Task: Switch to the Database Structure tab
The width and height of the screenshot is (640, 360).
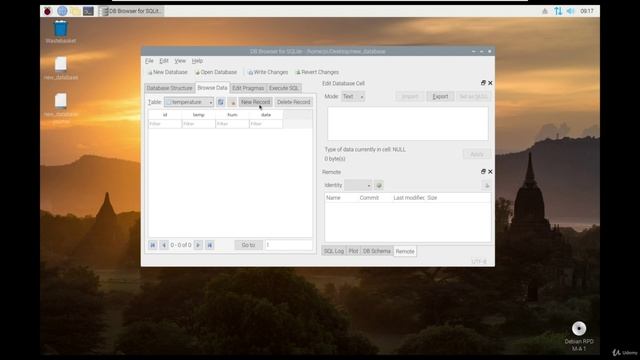Action: 169,88
